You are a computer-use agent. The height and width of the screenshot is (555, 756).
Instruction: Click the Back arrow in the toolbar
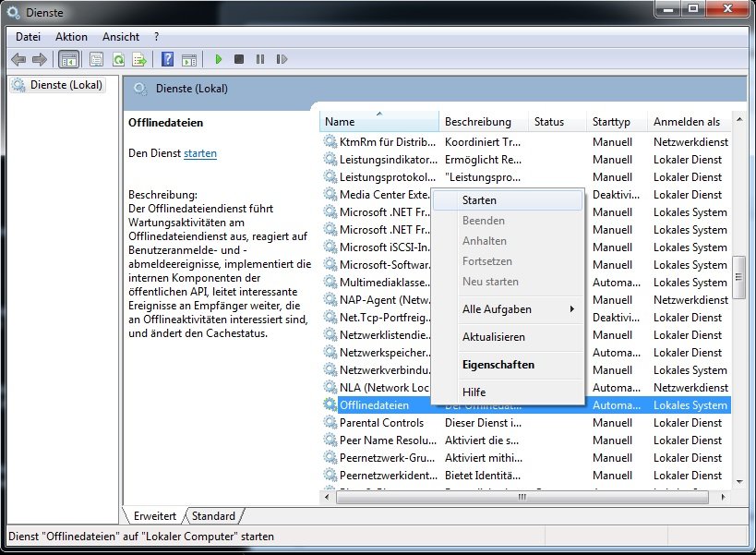point(18,59)
